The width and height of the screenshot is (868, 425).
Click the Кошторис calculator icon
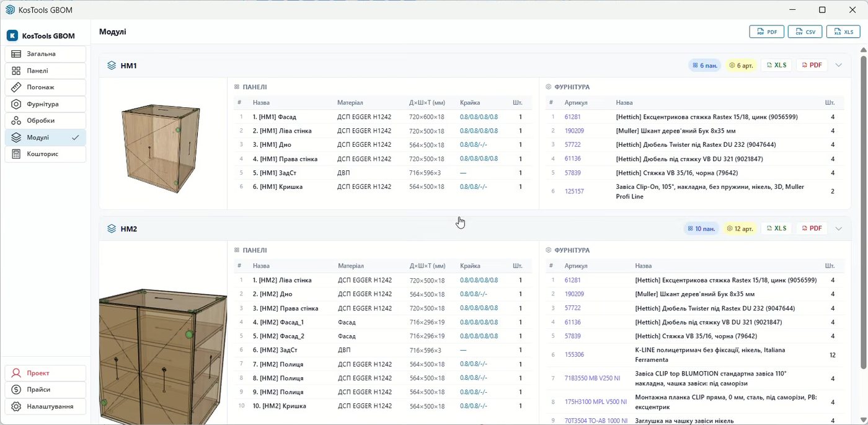click(16, 154)
